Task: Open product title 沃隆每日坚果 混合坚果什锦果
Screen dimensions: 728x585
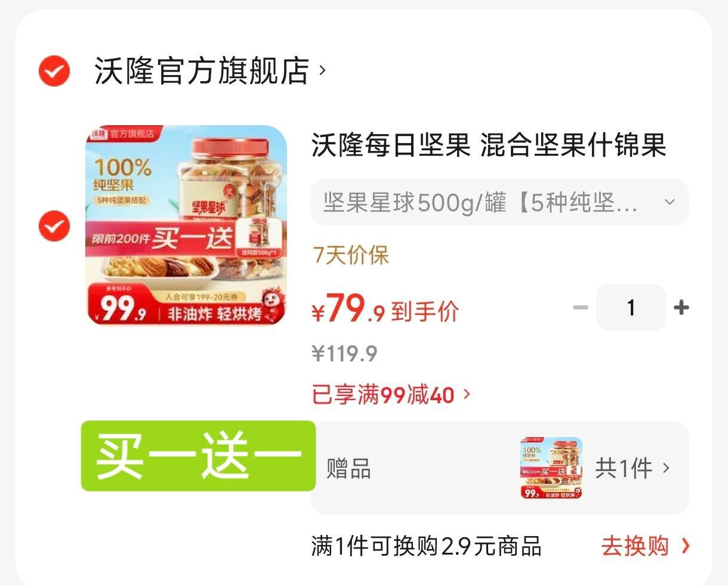Action: point(488,145)
